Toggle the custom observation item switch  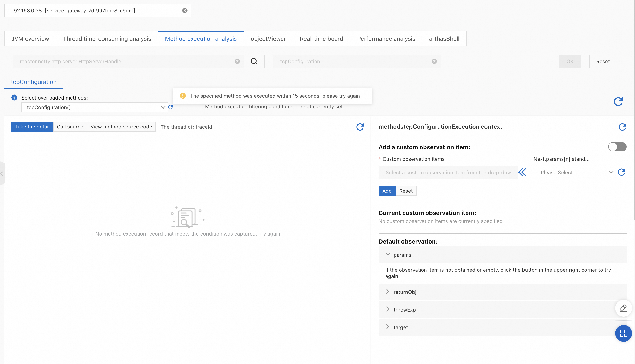pyautogui.click(x=617, y=147)
